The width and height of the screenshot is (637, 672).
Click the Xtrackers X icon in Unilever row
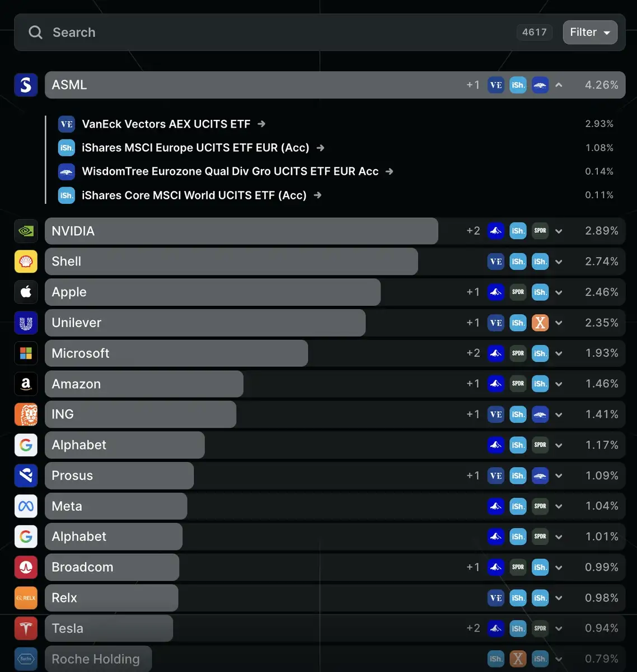(540, 323)
